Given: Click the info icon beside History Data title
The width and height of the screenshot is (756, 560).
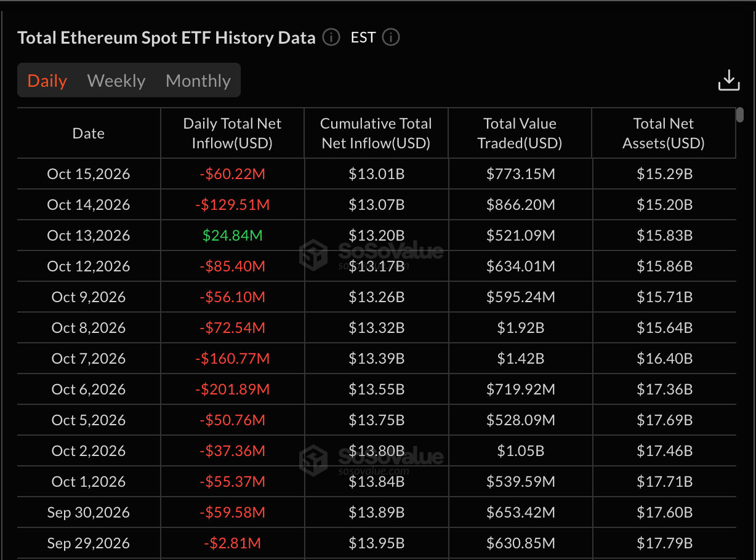Looking at the screenshot, I should (x=331, y=38).
